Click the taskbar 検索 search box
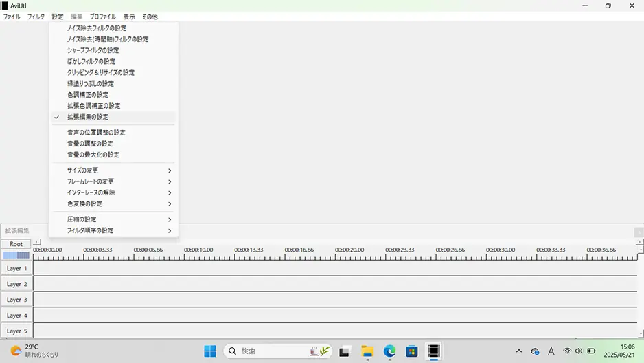 (278, 351)
